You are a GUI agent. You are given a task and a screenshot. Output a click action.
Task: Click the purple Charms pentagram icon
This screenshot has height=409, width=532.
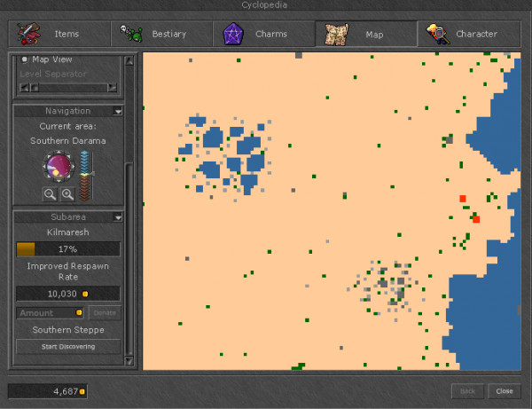pos(233,34)
